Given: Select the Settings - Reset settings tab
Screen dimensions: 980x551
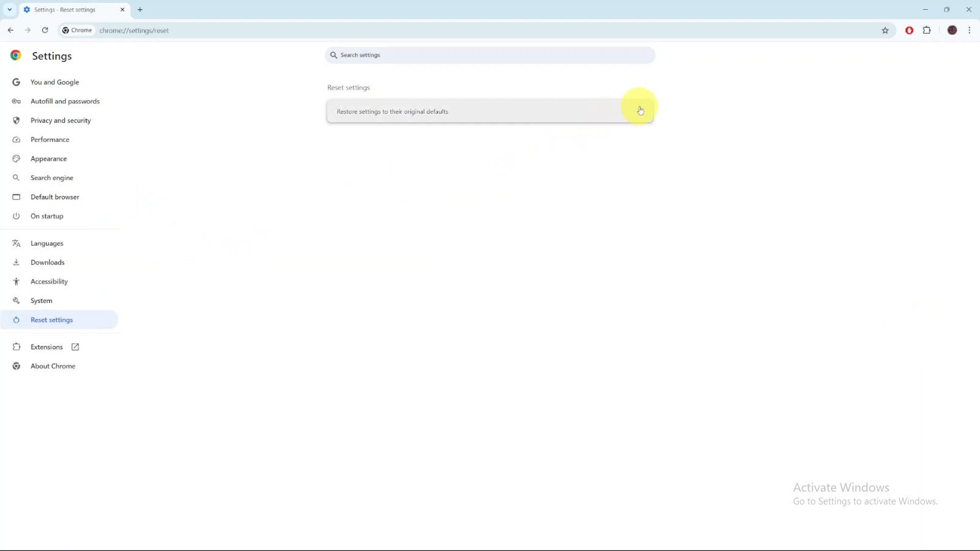Looking at the screenshot, I should coord(73,10).
